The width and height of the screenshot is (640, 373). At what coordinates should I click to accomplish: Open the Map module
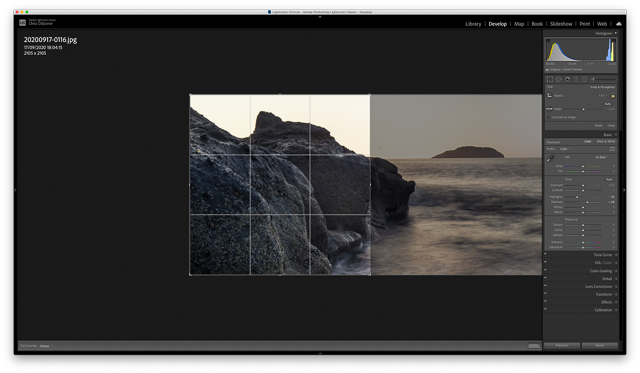pyautogui.click(x=519, y=24)
